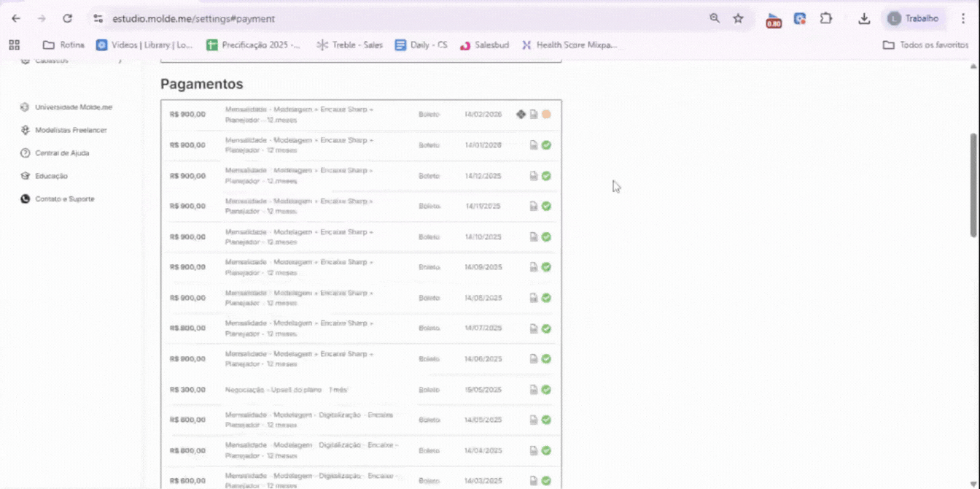Open the browser extensions puzzle icon
The height and width of the screenshot is (489, 980).
[x=825, y=18]
